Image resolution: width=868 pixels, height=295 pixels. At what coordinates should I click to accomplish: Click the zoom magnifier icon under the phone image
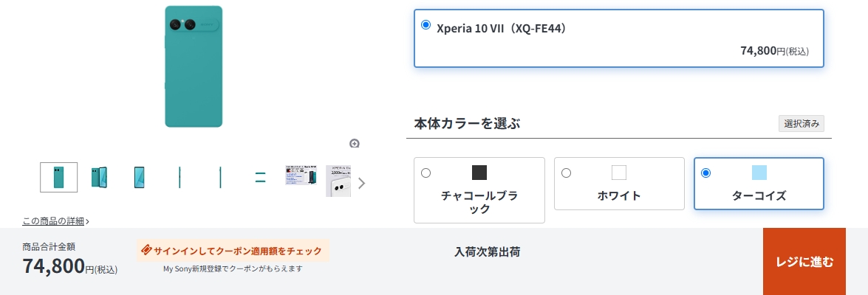click(355, 144)
